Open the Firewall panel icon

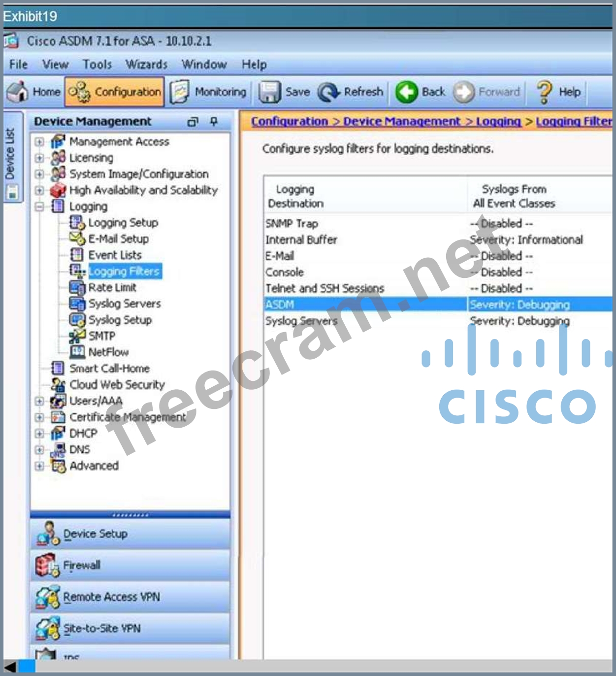(x=47, y=565)
